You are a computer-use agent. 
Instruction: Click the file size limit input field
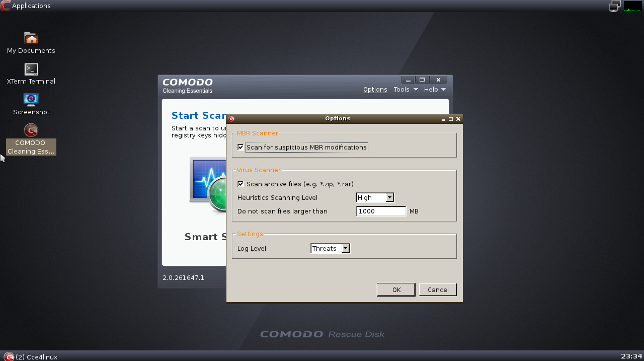click(381, 211)
